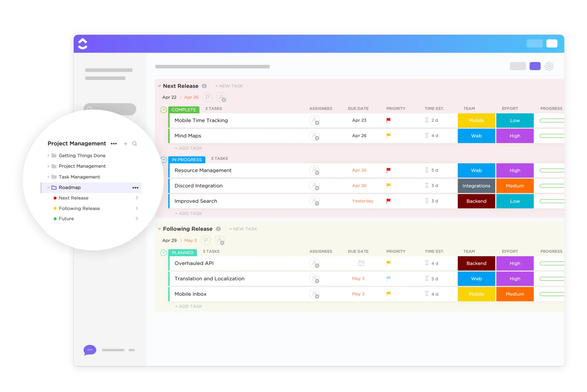587x392 pixels.
Task: Click + ADD TASK under Mobile Inbox
Action: (188, 306)
